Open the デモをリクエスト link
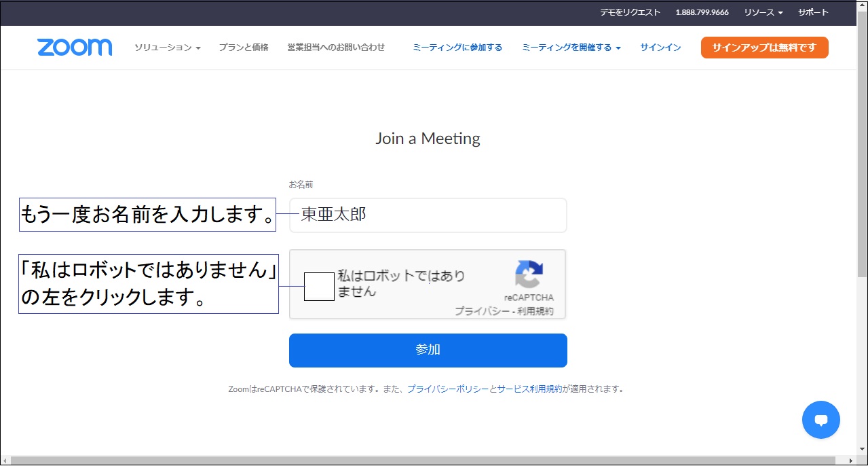Screen dimensions: 868x466 point(630,12)
